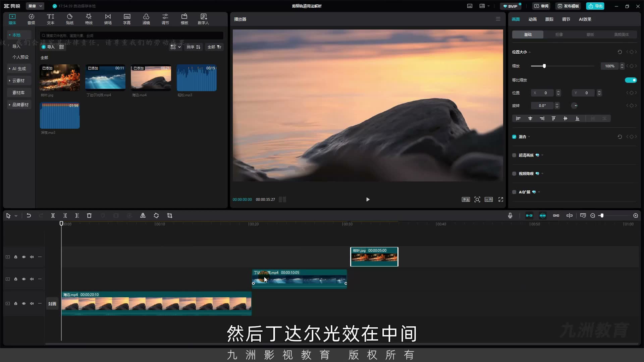Click the delete trash icon in timeline toolbar
The width and height of the screenshot is (644, 362).
point(89,216)
